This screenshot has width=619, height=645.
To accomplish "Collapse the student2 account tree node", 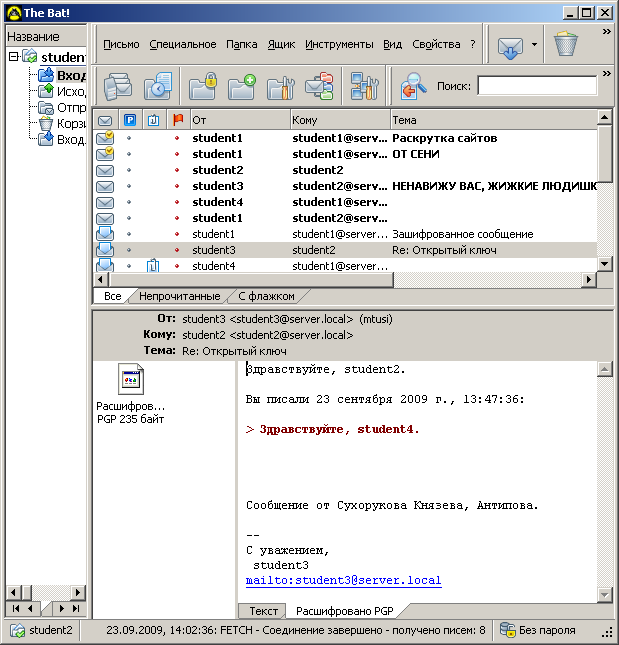I will click(14, 56).
